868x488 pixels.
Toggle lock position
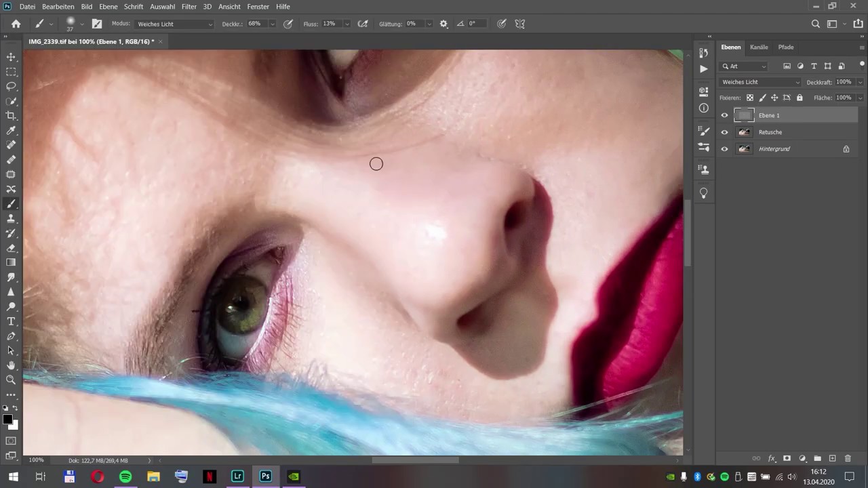[x=774, y=98]
